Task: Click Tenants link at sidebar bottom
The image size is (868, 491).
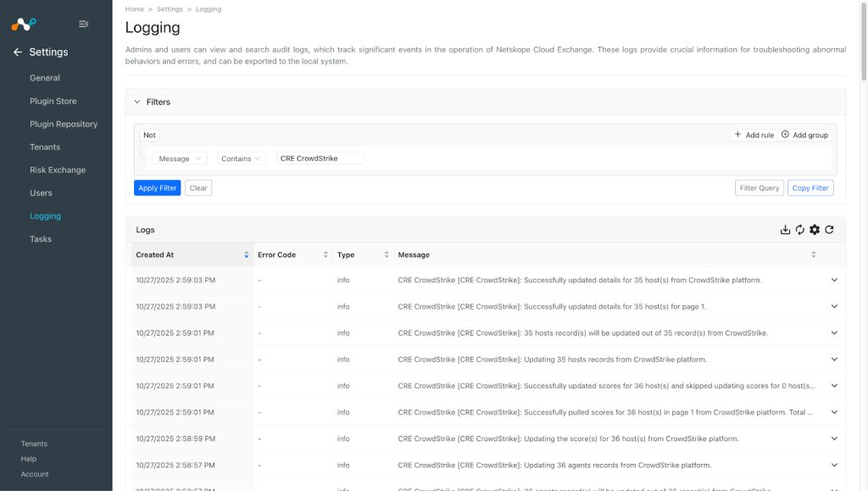Action: coord(34,444)
